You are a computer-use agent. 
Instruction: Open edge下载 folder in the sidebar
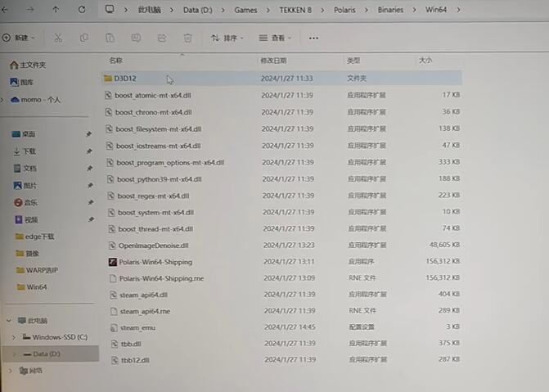pos(34,237)
